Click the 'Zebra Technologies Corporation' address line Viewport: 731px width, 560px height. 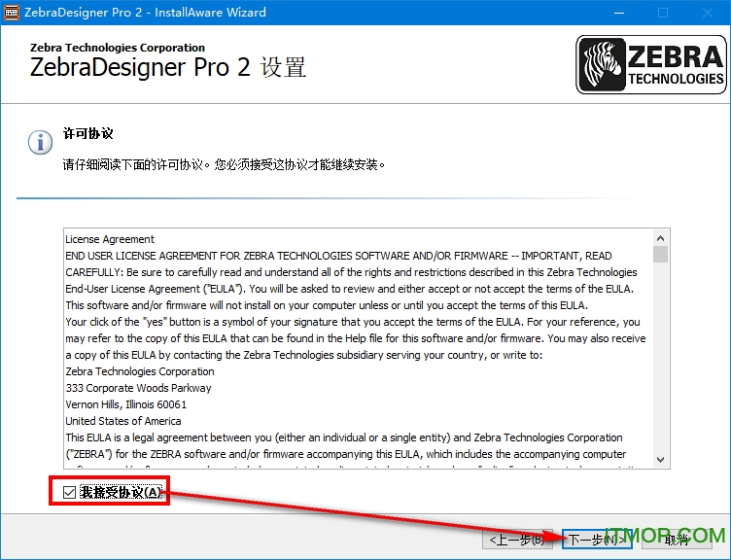(140, 371)
